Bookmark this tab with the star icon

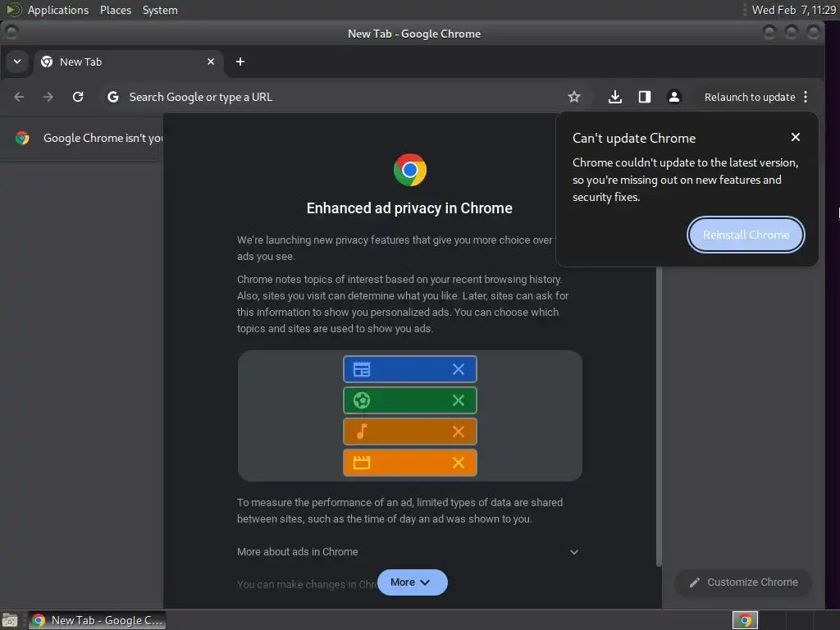(x=573, y=97)
